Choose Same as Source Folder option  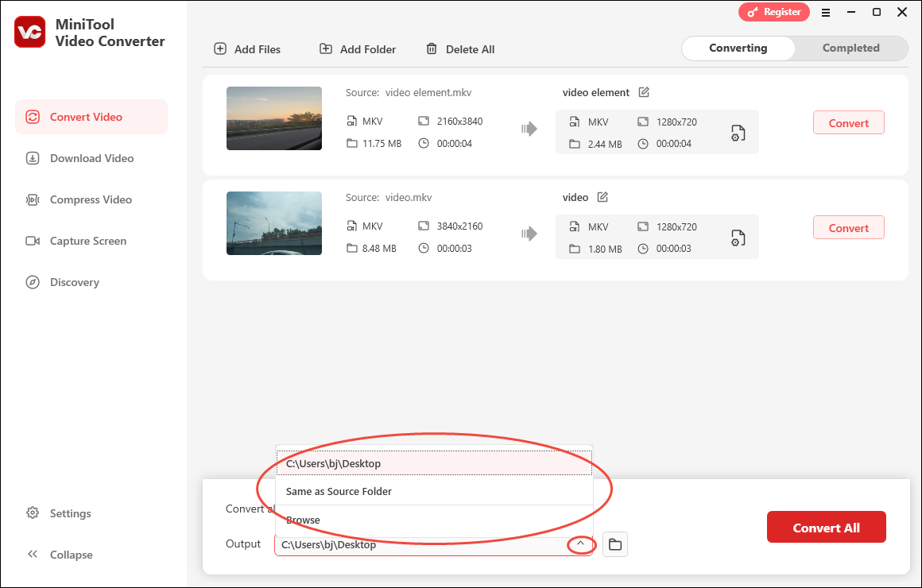click(x=434, y=491)
